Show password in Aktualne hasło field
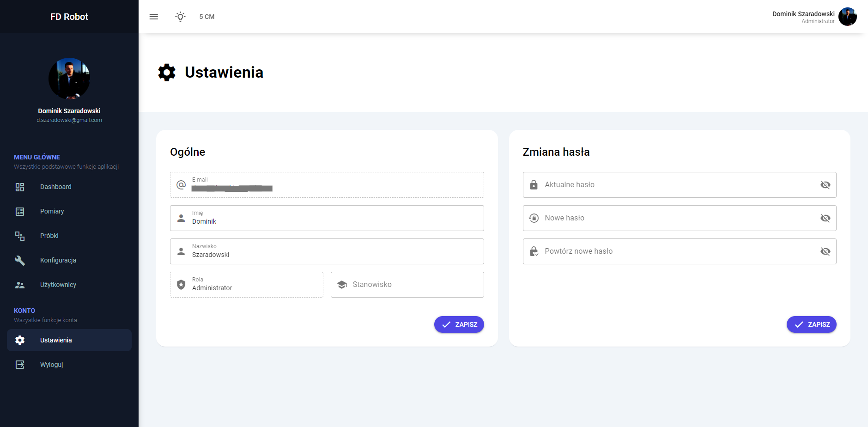The width and height of the screenshot is (868, 427). [825, 185]
